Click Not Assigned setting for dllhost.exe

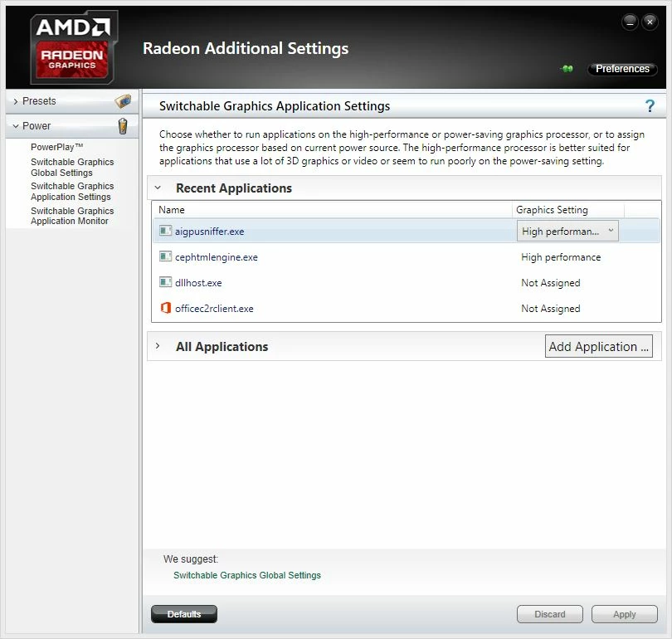(551, 283)
